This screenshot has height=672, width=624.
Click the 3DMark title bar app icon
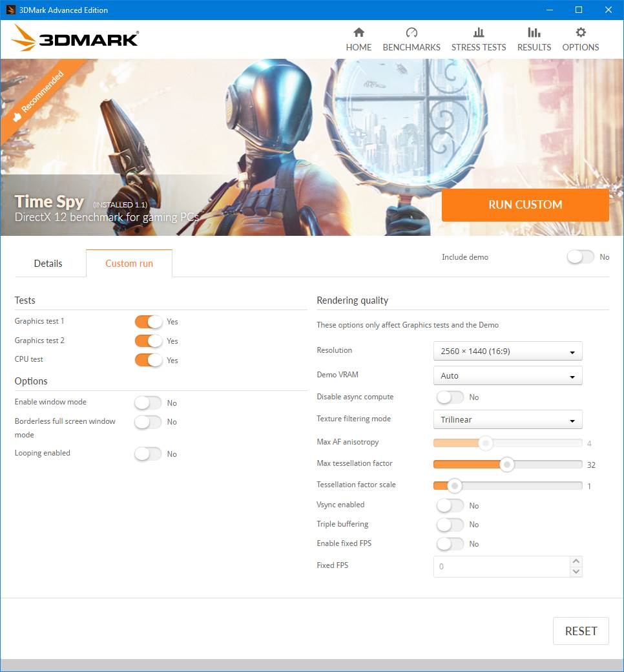(11, 10)
